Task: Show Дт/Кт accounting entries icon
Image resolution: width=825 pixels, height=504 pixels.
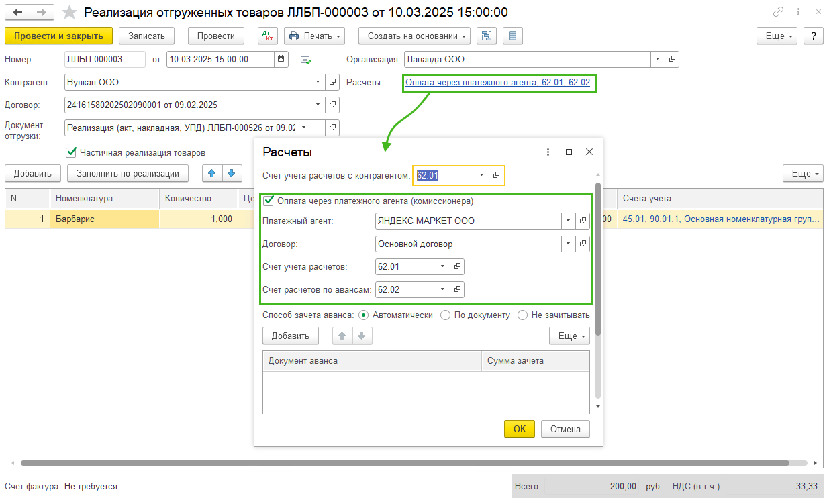Action: coord(268,36)
